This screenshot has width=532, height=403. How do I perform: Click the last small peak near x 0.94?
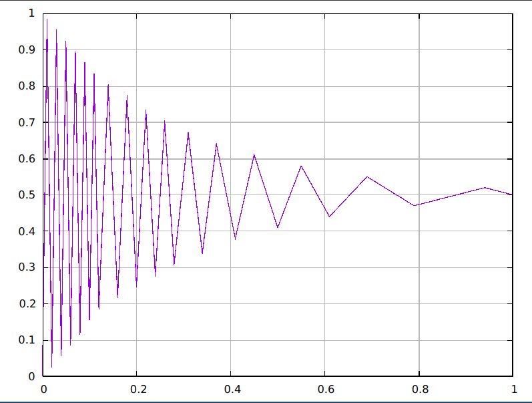pos(485,187)
